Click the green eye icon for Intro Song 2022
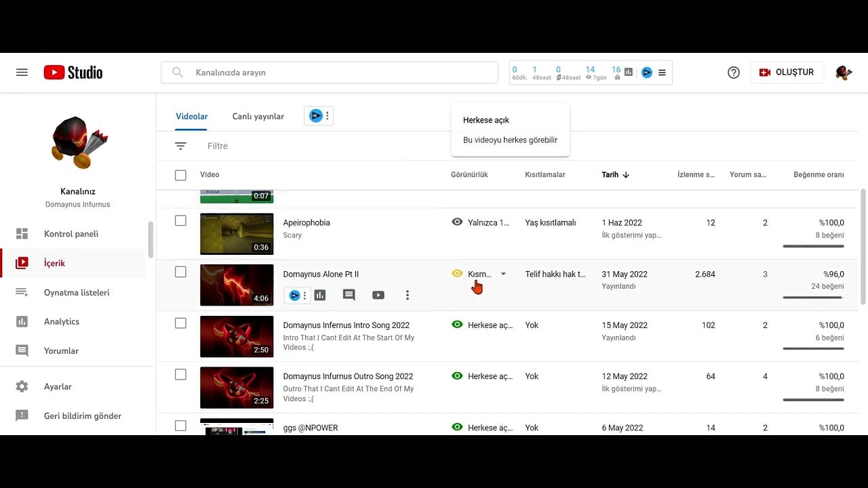Screen dimensions: 868x488 pos(457,325)
